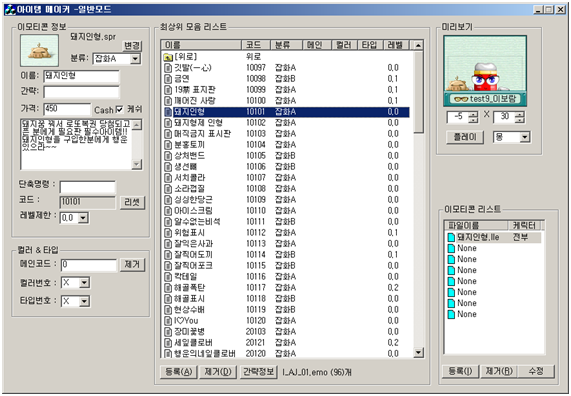The width and height of the screenshot is (571, 396).
Task: Click the 등록(I) button in emoticon list
Action: [460, 371]
